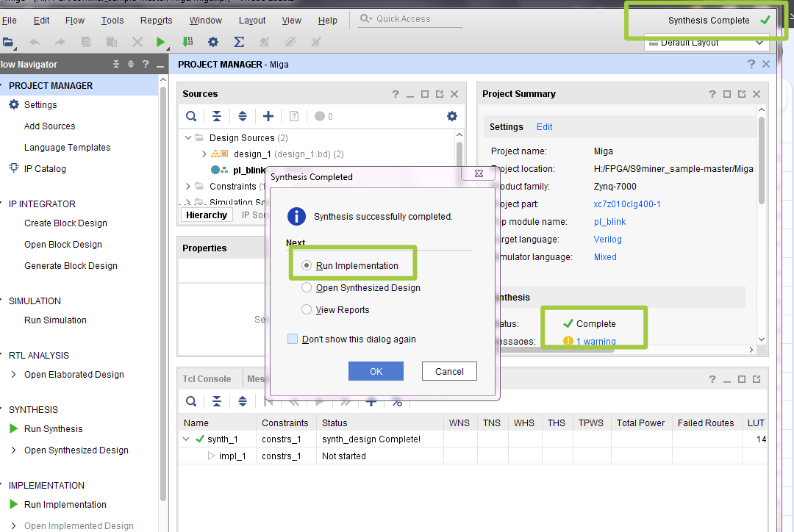This screenshot has height=532, width=794.
Task: Search in the Sources panel
Action: pyautogui.click(x=191, y=116)
